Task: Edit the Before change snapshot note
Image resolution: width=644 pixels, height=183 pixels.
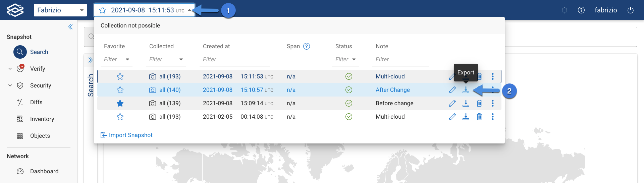Action: (452, 103)
